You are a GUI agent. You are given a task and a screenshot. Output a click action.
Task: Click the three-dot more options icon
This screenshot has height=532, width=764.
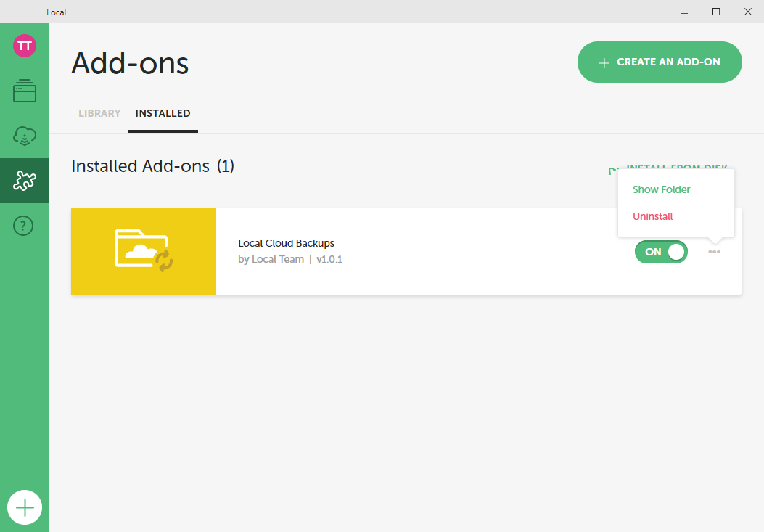pyautogui.click(x=715, y=252)
